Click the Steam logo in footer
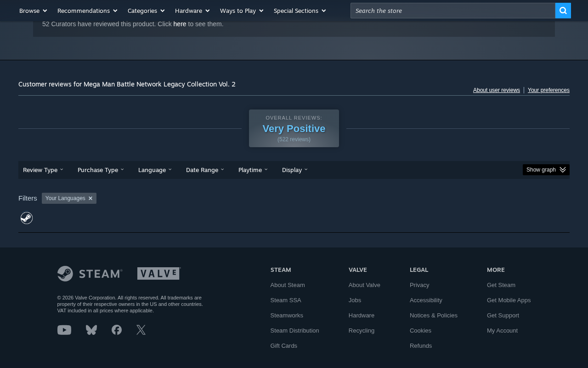Screen dimensions: 588x368 pos(90,274)
